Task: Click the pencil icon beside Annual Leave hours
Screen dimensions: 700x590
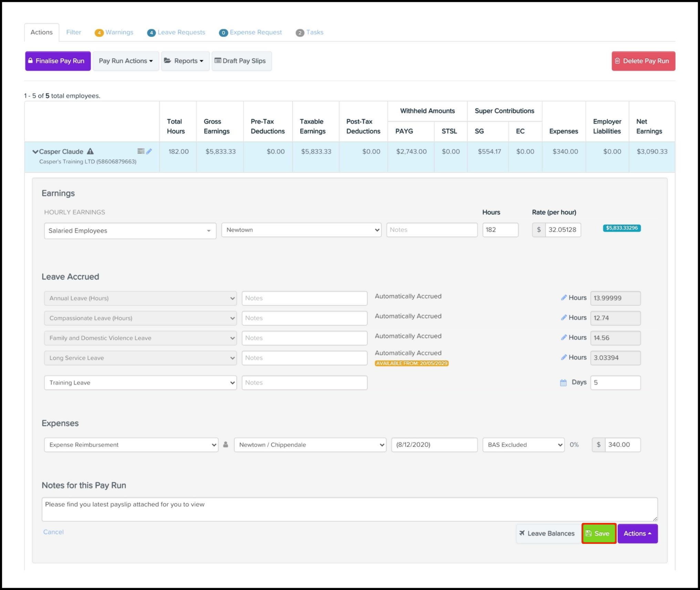Action: point(564,297)
